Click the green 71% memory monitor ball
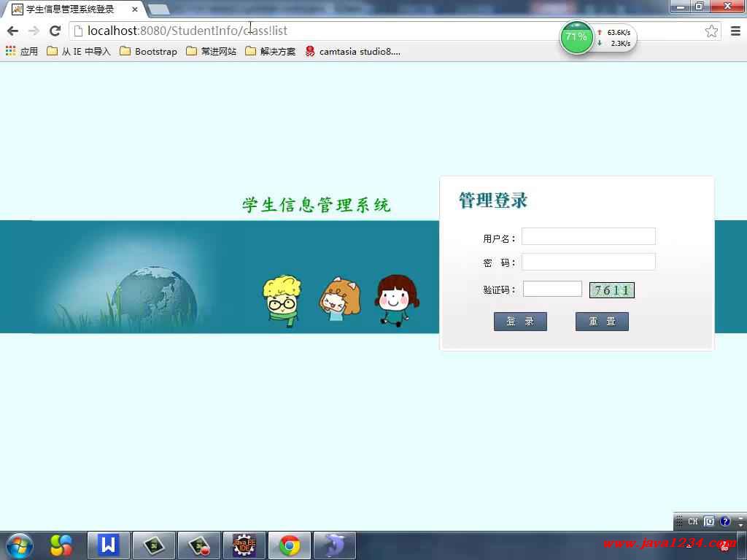 pos(576,37)
